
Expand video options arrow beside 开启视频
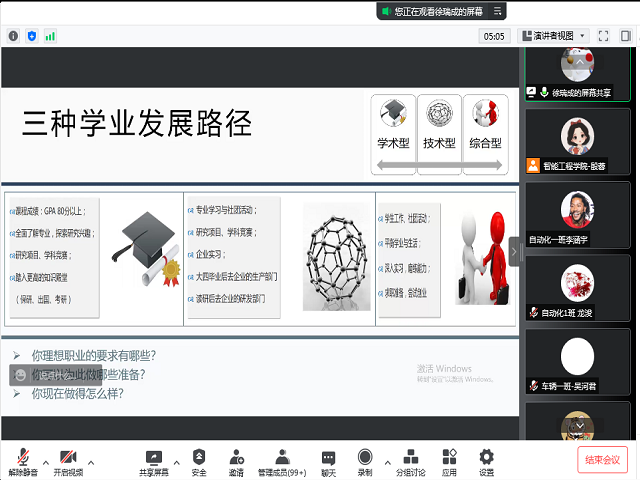pos(91,463)
